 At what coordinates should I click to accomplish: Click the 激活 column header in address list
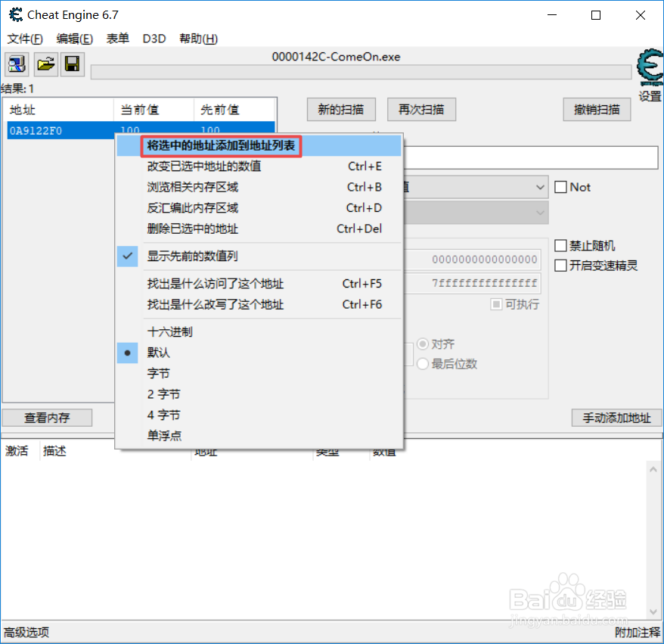[17, 451]
